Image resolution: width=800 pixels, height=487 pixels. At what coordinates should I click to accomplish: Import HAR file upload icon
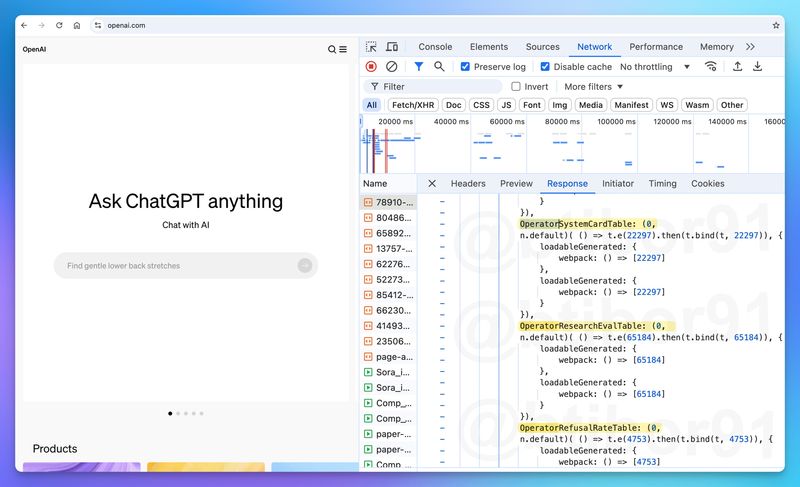click(737, 66)
